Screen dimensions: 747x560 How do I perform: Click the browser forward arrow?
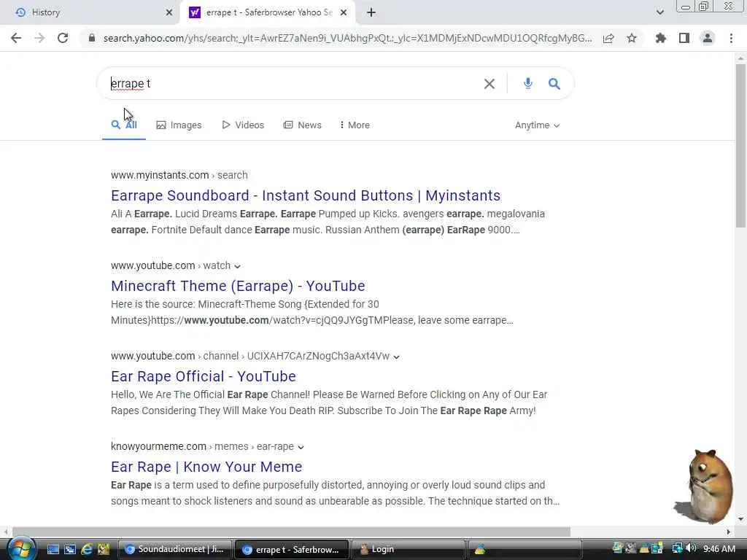(39, 38)
